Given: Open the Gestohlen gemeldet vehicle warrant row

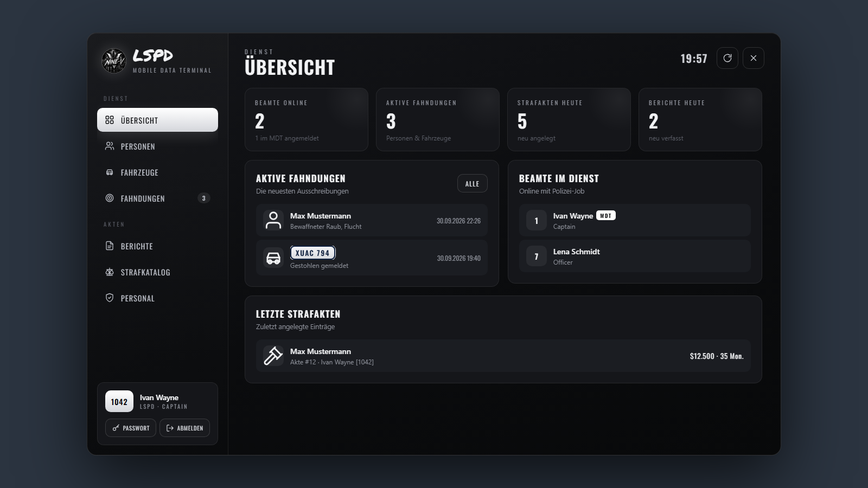Looking at the screenshot, I should point(372,258).
